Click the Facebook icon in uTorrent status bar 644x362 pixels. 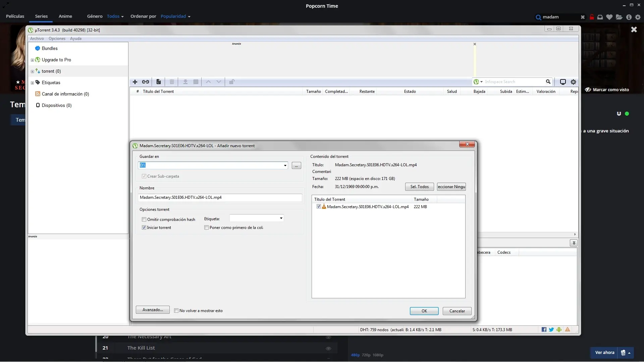[x=544, y=329]
